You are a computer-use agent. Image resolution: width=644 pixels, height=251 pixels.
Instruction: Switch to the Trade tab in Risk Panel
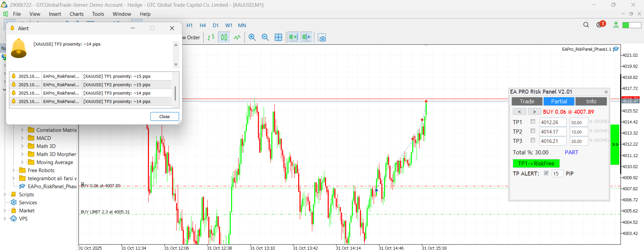pyautogui.click(x=527, y=101)
